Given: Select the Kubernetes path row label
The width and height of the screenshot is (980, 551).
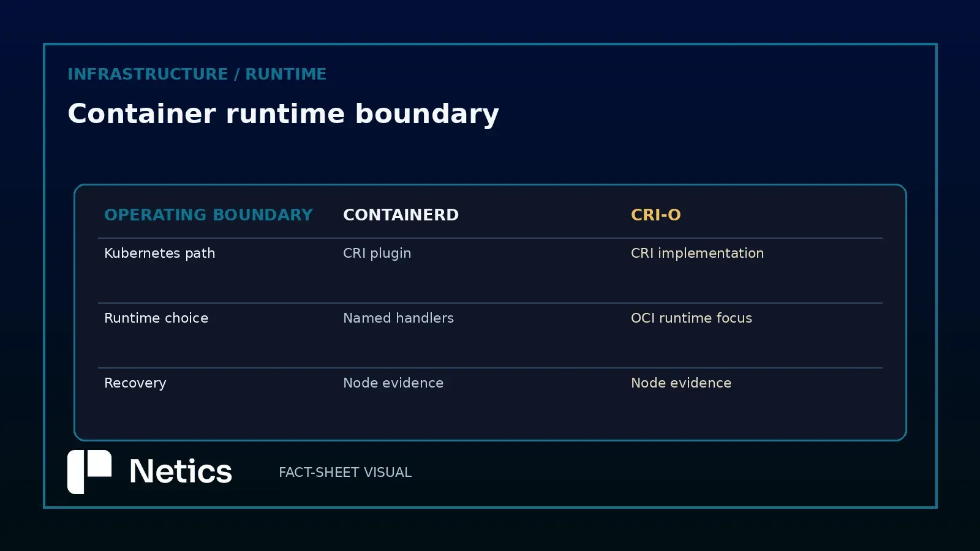Looking at the screenshot, I should coord(159,253).
